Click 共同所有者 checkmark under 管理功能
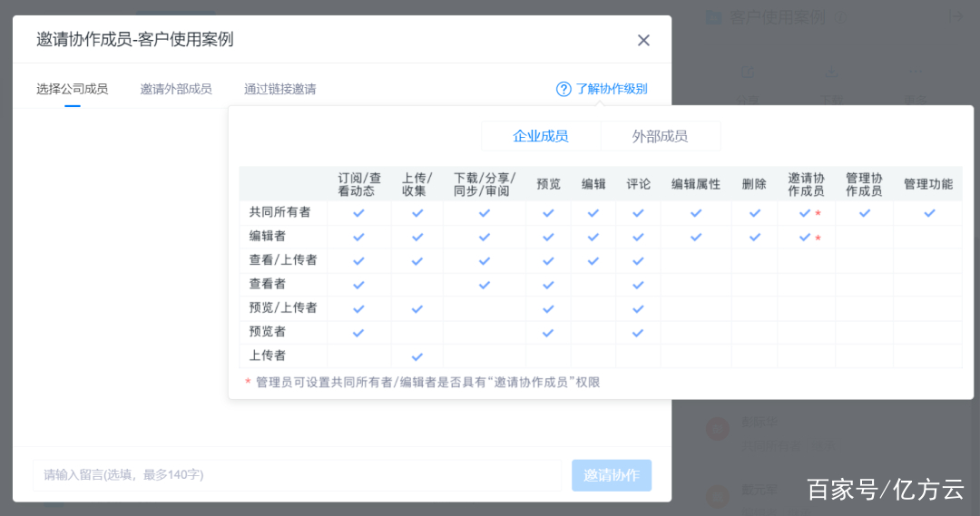 click(929, 213)
